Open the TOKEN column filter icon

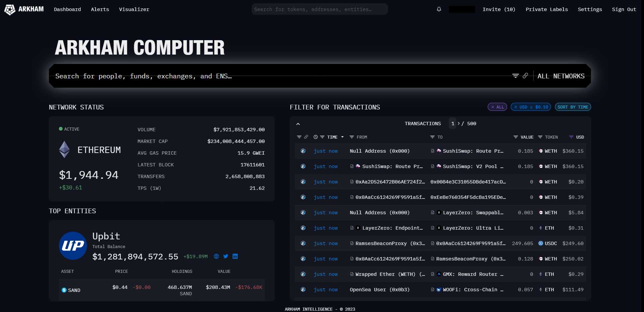tap(540, 137)
